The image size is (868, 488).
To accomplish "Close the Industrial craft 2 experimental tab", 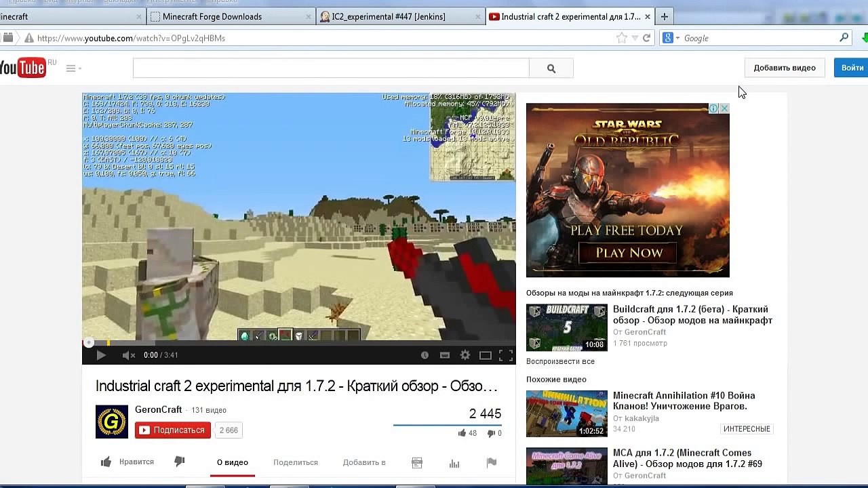I will [648, 17].
